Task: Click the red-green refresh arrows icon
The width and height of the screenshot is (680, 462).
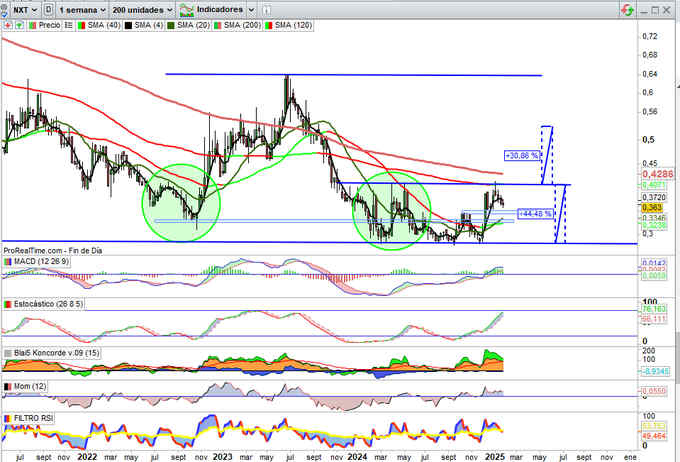Action: pyautogui.click(x=625, y=8)
